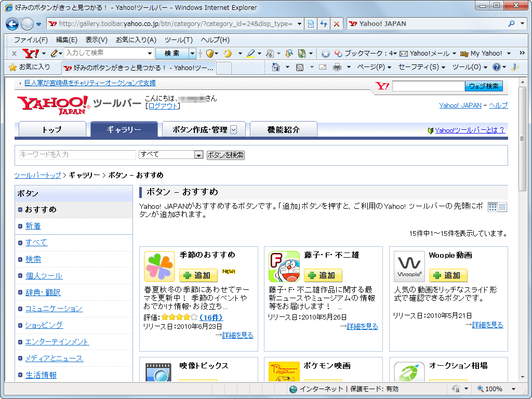The height and width of the screenshot is (399, 532).
Task: Switch to the 機能紹介 tab
Action: click(x=284, y=129)
